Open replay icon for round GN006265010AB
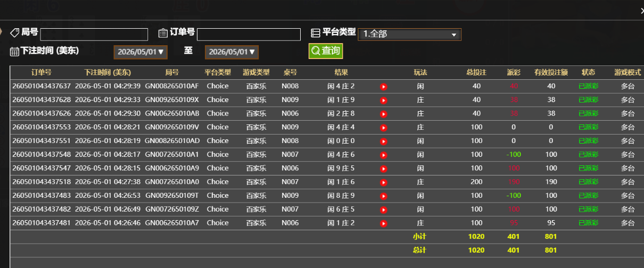This screenshot has width=644, height=268. click(383, 114)
